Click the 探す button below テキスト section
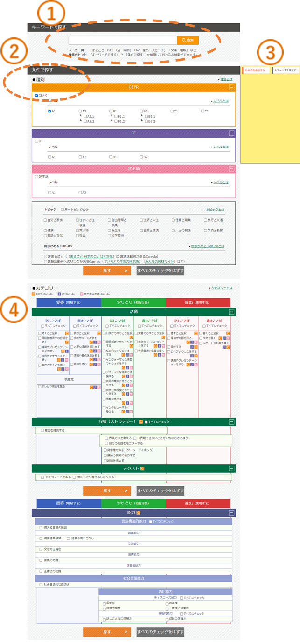300x644 pixels. [107, 490]
